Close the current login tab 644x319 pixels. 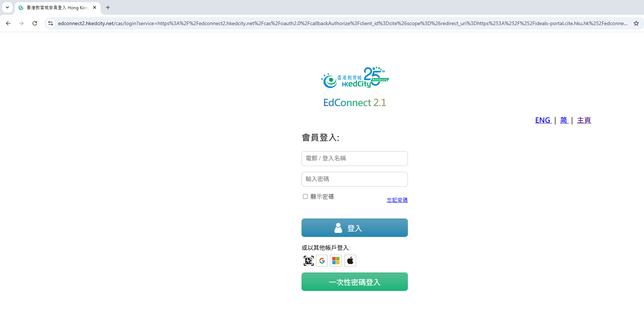95,7
